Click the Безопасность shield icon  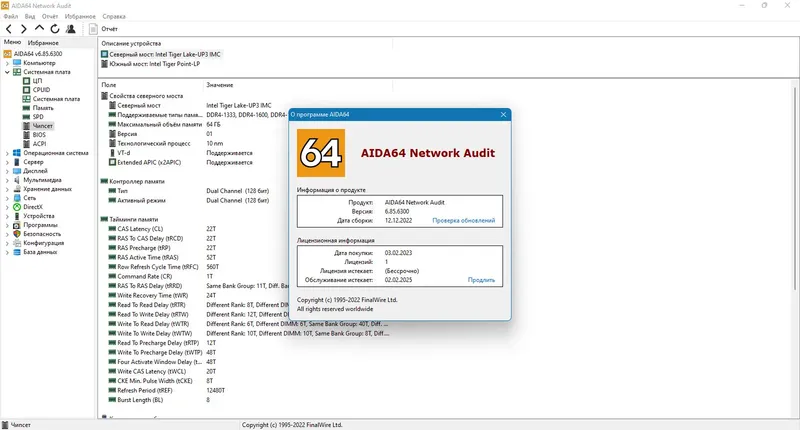click(x=17, y=234)
